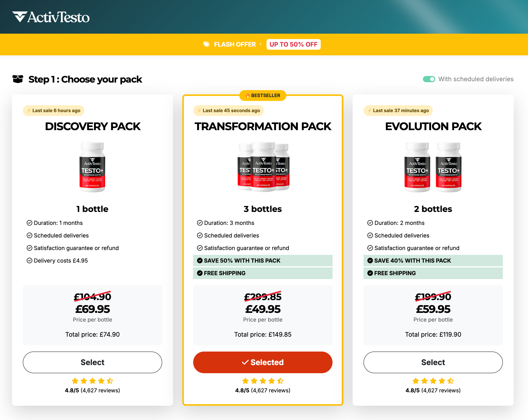Click the single bottle product image

92,167
